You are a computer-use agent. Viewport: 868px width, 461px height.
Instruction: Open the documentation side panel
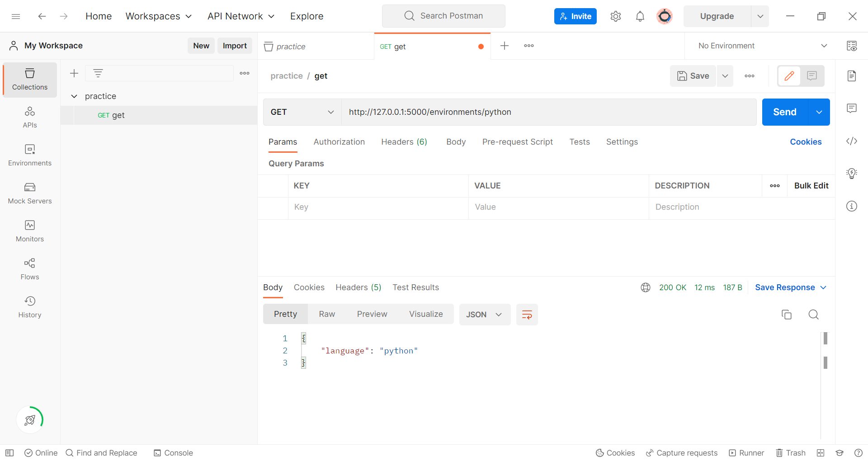[x=852, y=76]
